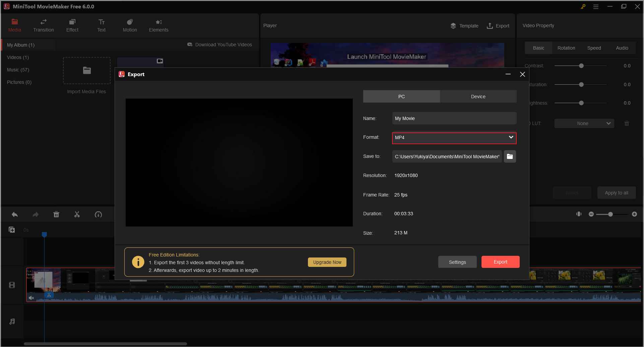
Task: Toggle mute on the video clip
Action: click(x=31, y=298)
